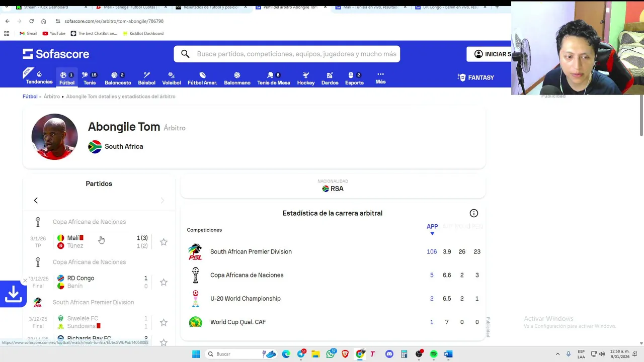Open the Dardos sport section
Image resolution: width=644 pixels, height=362 pixels.
point(330,78)
